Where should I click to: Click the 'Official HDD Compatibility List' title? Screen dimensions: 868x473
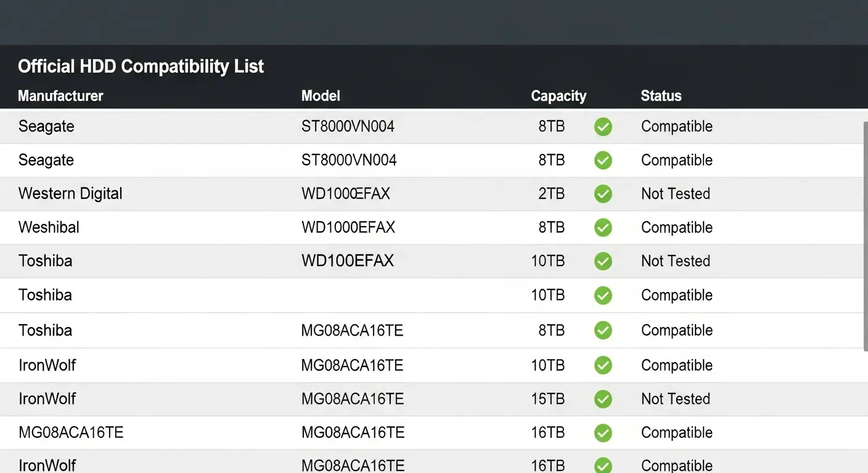click(x=141, y=67)
